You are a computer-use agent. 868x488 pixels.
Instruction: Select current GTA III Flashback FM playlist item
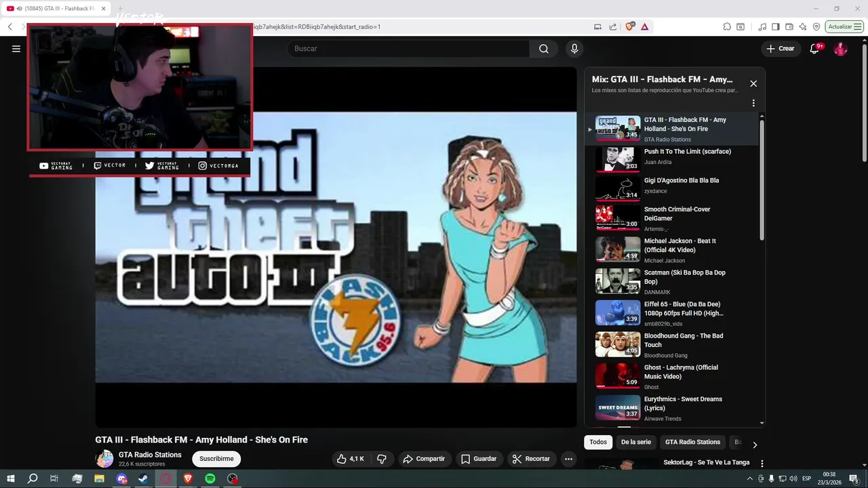click(x=671, y=129)
